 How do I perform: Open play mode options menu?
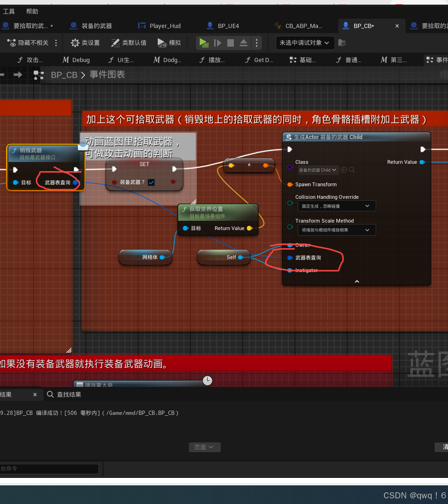(257, 43)
